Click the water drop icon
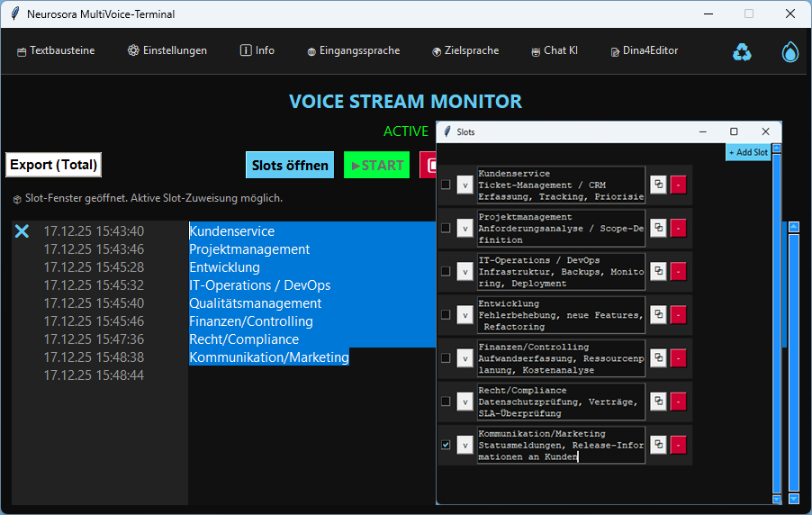812x515 pixels. coord(789,52)
